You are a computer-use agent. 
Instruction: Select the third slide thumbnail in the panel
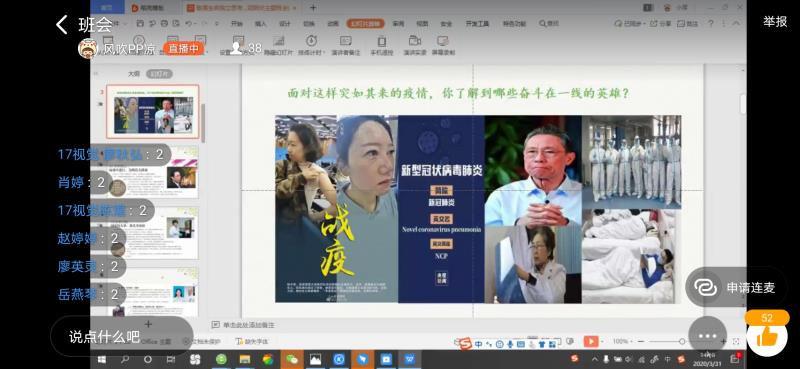coord(153,232)
